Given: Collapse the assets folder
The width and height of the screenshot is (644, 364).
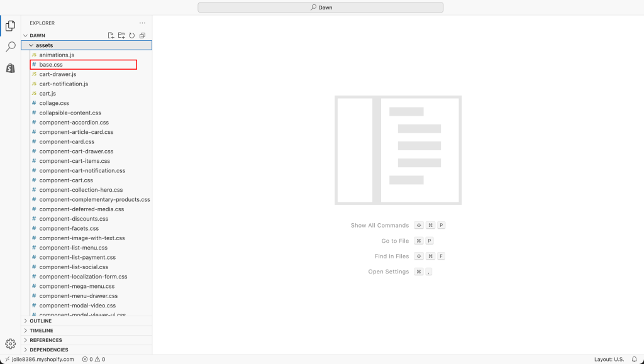Looking at the screenshot, I should click(x=45, y=45).
